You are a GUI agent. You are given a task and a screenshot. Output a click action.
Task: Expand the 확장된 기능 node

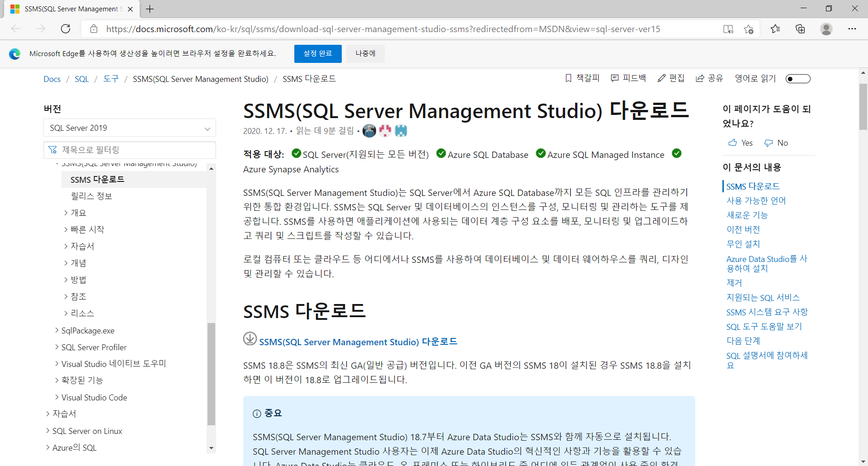57,380
